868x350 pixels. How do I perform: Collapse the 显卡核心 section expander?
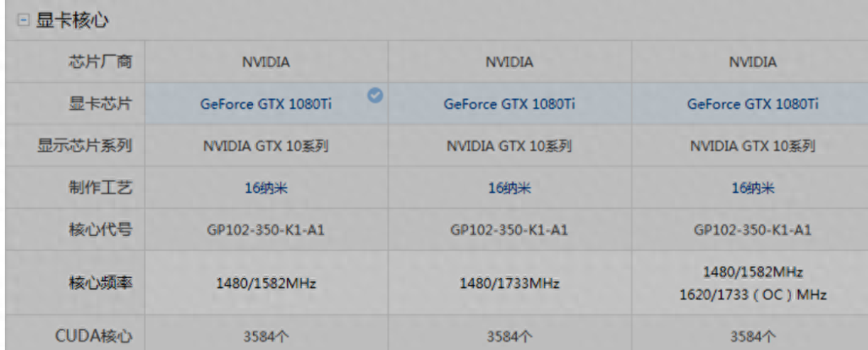point(24,19)
